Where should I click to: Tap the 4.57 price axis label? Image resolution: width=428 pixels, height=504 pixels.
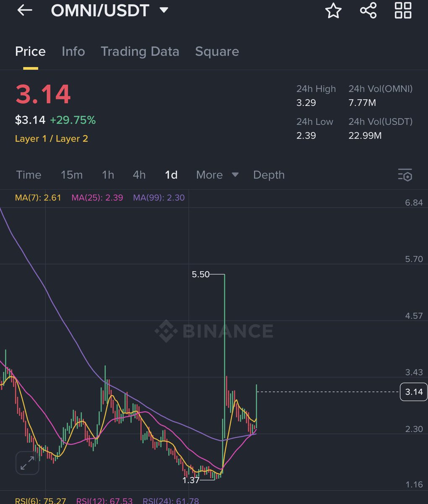coord(414,315)
